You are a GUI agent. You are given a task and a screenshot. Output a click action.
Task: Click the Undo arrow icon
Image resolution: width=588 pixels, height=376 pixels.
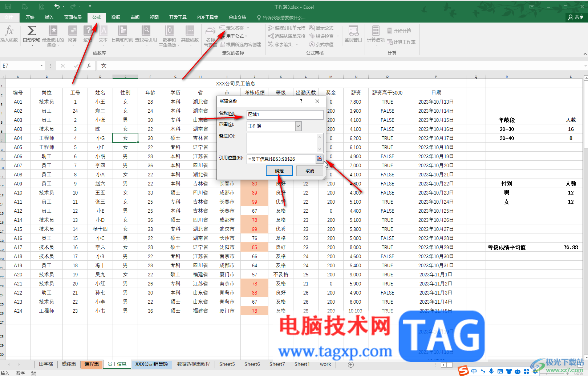coord(57,7)
